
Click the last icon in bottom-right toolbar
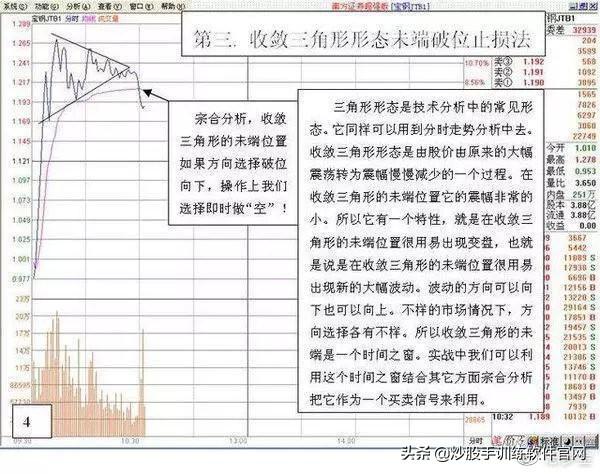click(x=591, y=441)
